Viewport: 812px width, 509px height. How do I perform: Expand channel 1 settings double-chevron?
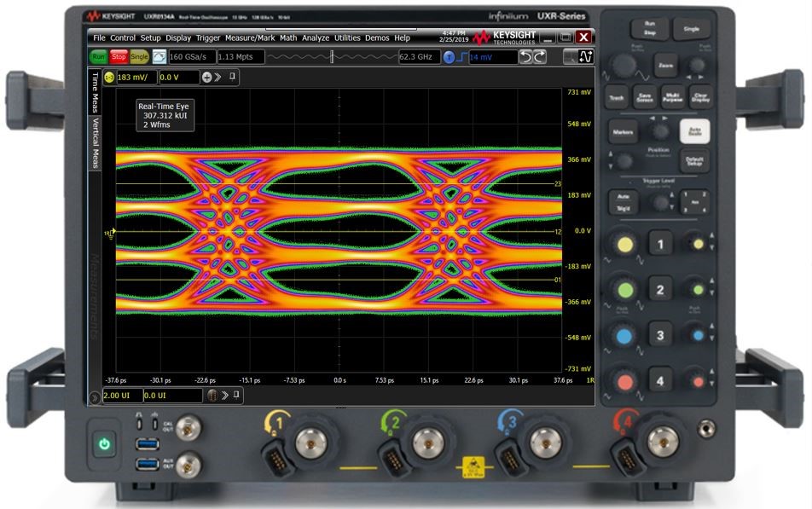(218, 77)
